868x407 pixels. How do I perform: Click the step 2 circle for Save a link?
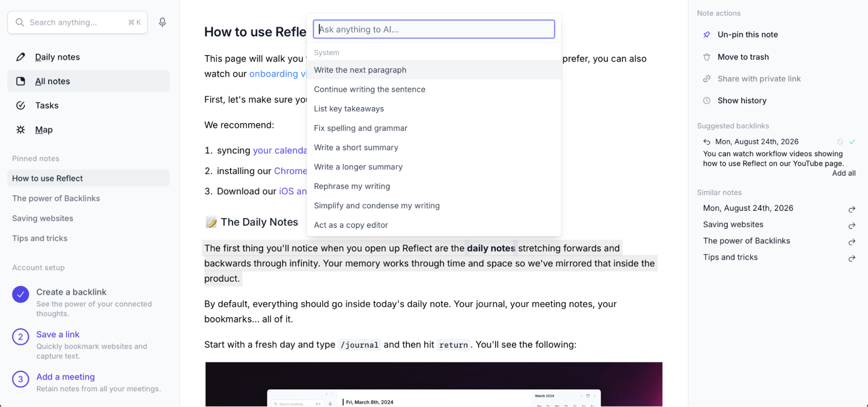click(x=20, y=337)
